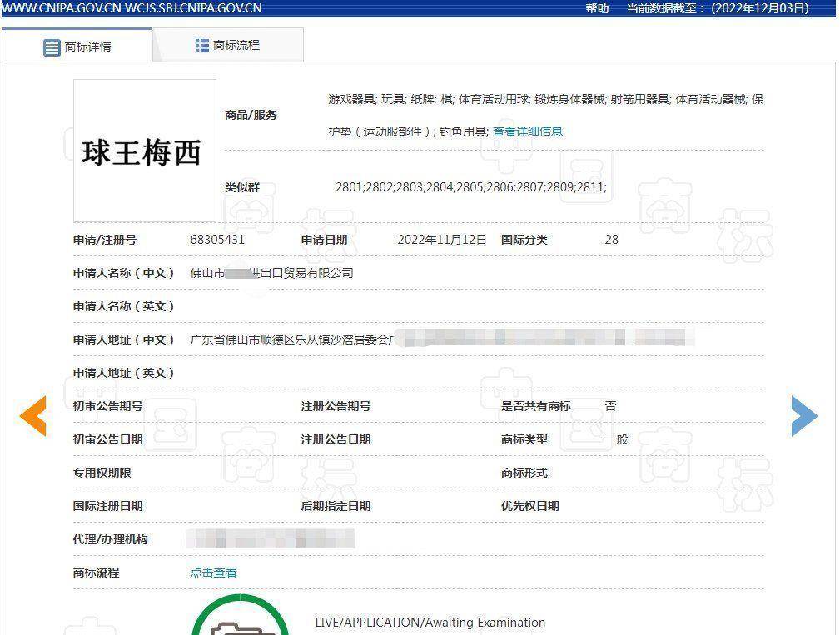Click 点击查看 to view trademark flow
Viewport: 840px width, 635px height.
tap(212, 573)
